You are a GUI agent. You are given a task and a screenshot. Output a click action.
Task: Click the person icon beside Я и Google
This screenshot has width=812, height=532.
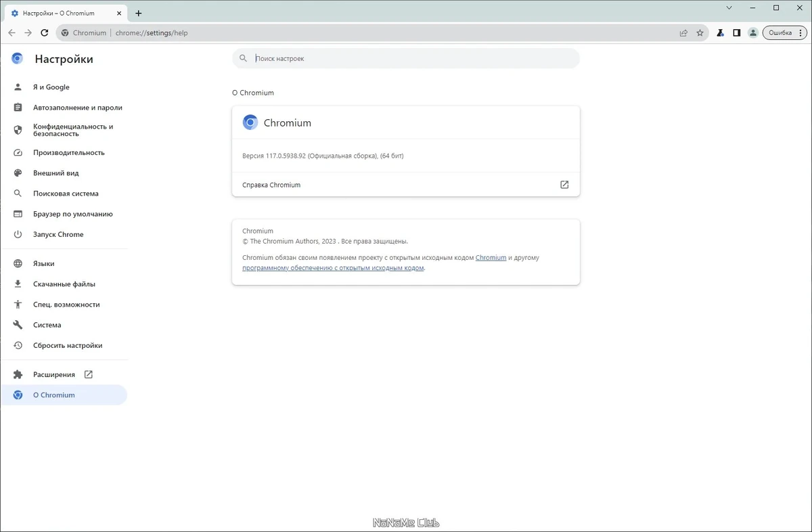(x=18, y=87)
